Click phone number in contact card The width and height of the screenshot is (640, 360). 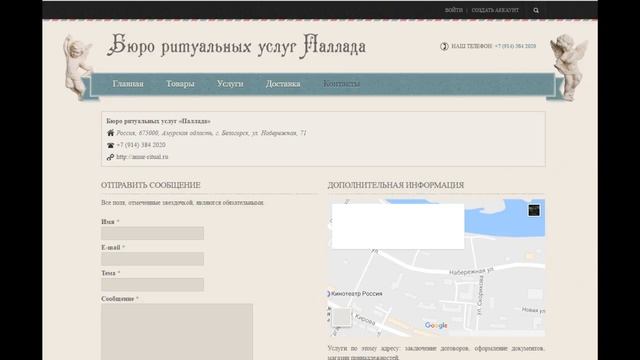pyautogui.click(x=141, y=145)
